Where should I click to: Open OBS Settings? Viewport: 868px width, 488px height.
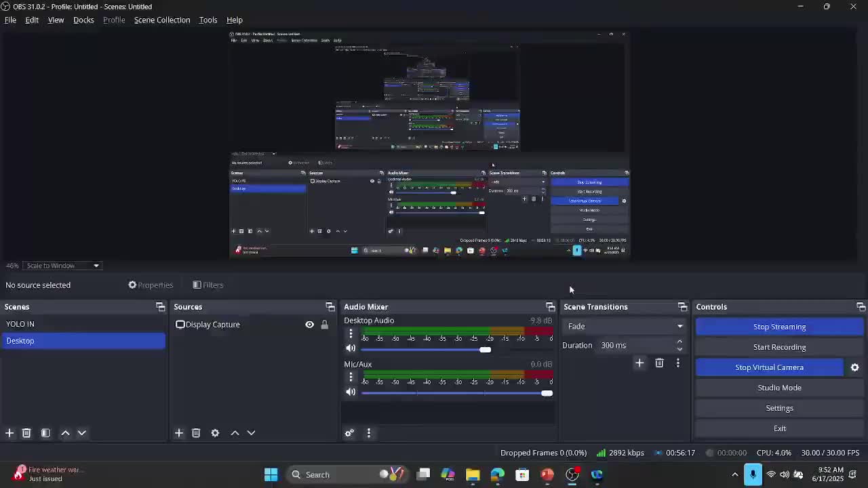(779, 408)
